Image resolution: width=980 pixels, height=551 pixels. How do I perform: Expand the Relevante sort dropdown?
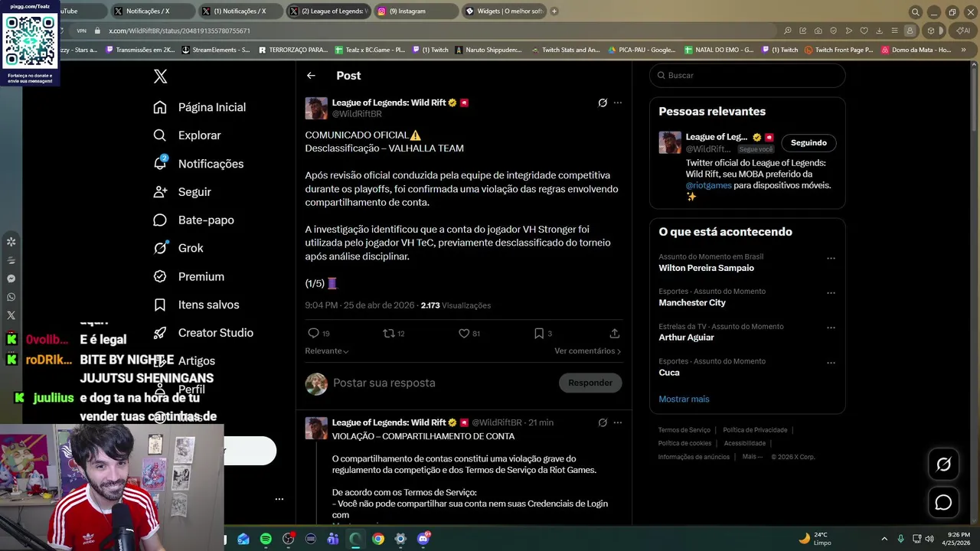tap(327, 351)
